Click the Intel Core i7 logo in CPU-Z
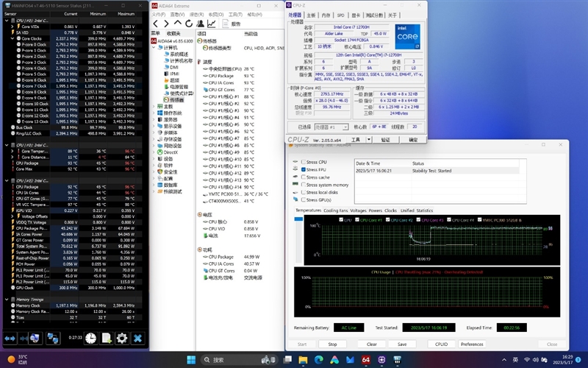Image resolution: width=588 pixels, height=368 pixels. [408, 36]
